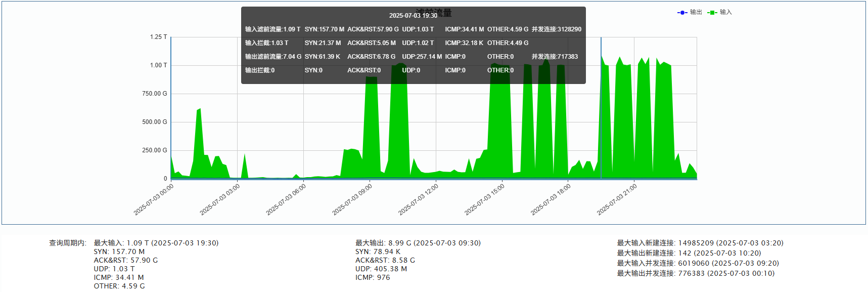The image size is (868, 292).
Task: Click the 250.00 G y-axis label
Action: [x=154, y=150]
